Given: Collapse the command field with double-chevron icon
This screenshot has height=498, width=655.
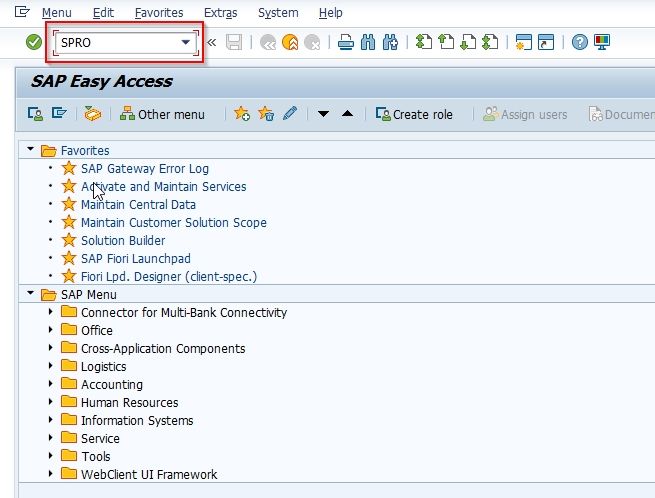Looking at the screenshot, I should point(212,42).
